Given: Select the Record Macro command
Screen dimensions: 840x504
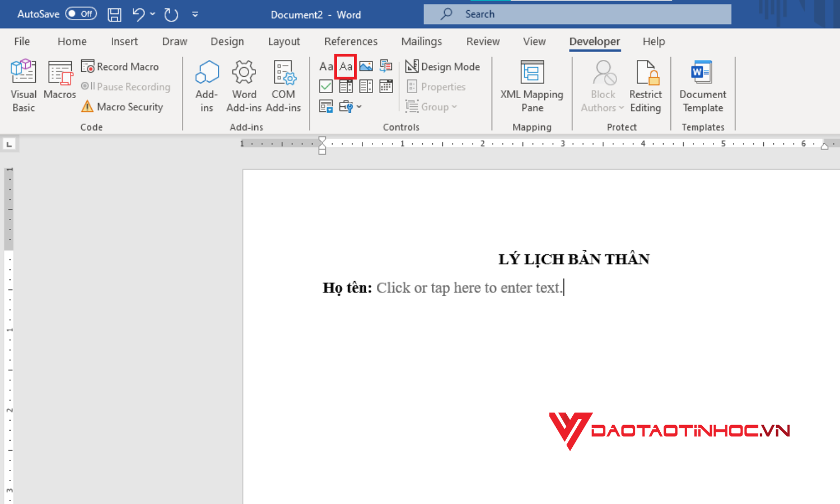Looking at the screenshot, I should point(120,66).
